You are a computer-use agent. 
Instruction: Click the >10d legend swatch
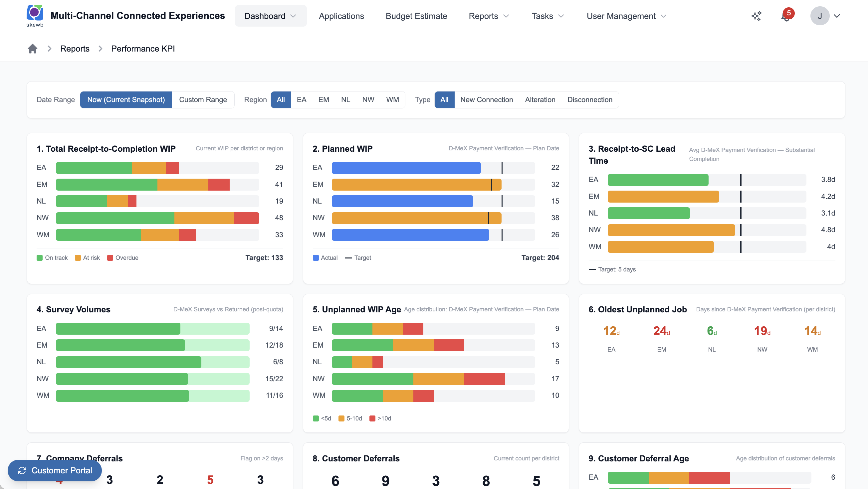[x=372, y=418]
